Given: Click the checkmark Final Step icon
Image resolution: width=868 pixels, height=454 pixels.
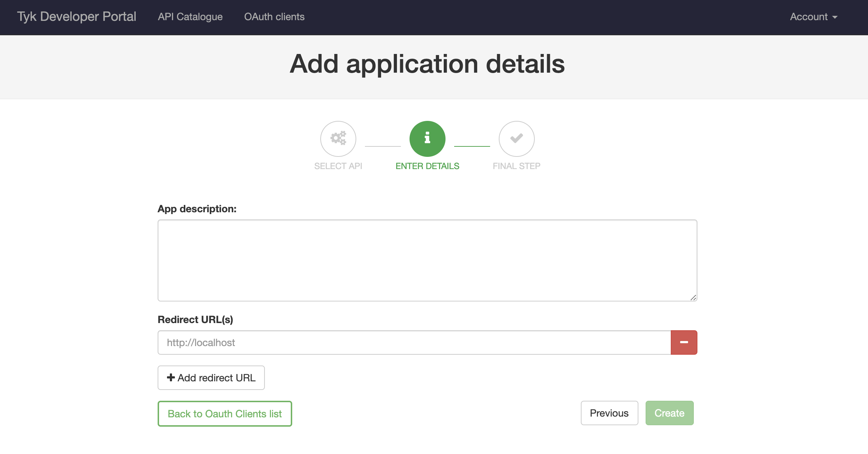Looking at the screenshot, I should click(516, 139).
